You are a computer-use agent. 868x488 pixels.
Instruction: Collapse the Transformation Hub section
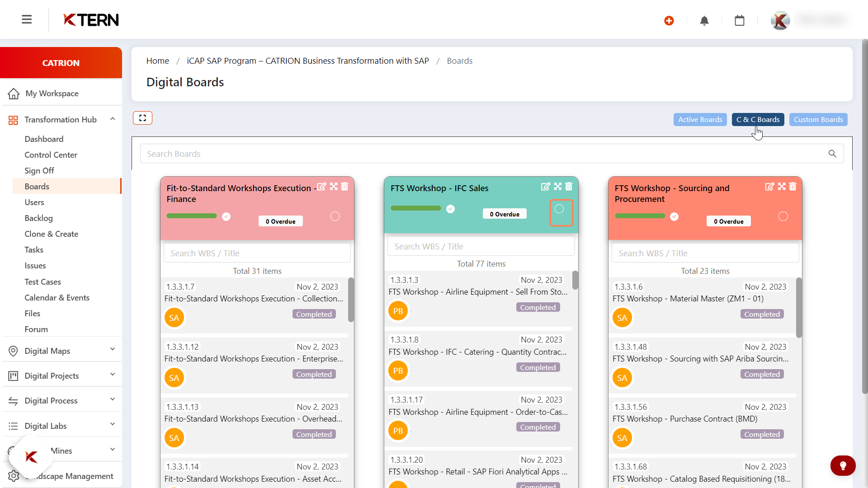[x=113, y=119]
